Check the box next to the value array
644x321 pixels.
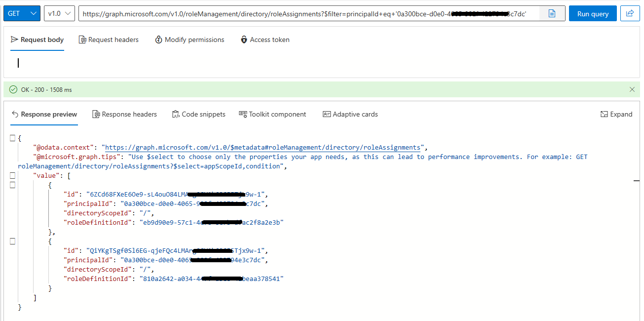coord(13,175)
